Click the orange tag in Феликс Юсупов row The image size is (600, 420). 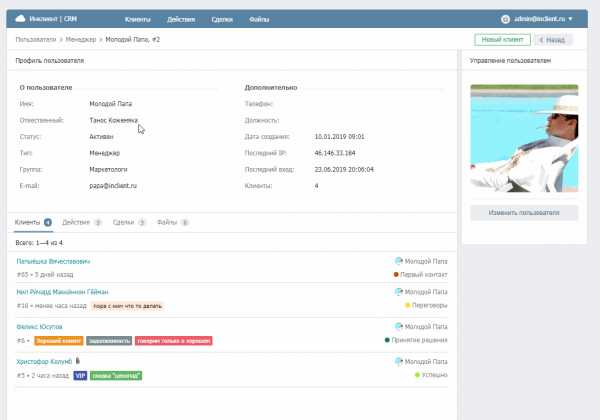coord(59,341)
